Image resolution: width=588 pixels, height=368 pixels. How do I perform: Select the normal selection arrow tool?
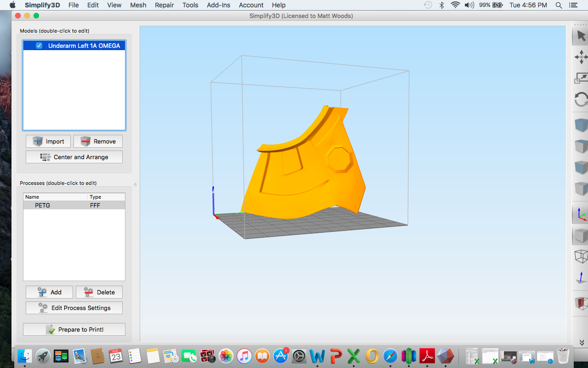[x=581, y=36]
